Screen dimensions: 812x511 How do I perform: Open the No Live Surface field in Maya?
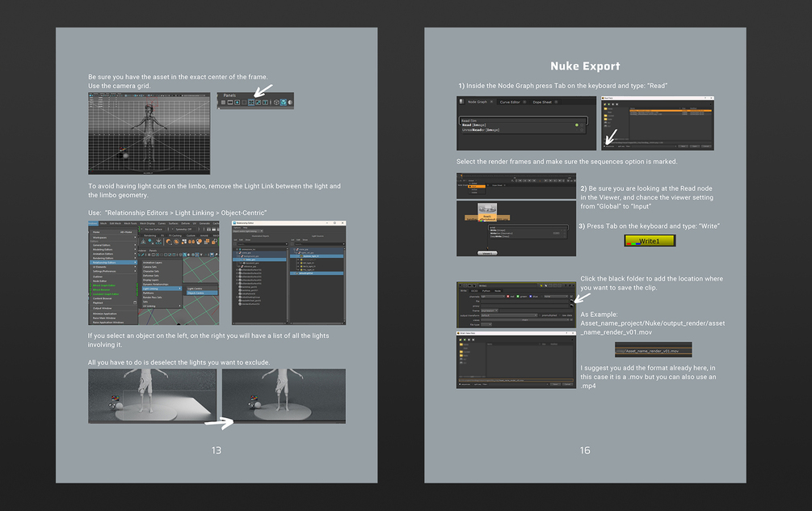coord(154,229)
